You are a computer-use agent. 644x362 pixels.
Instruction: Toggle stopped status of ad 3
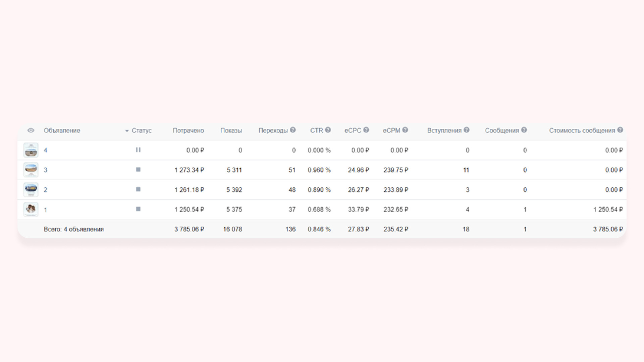coord(138,170)
